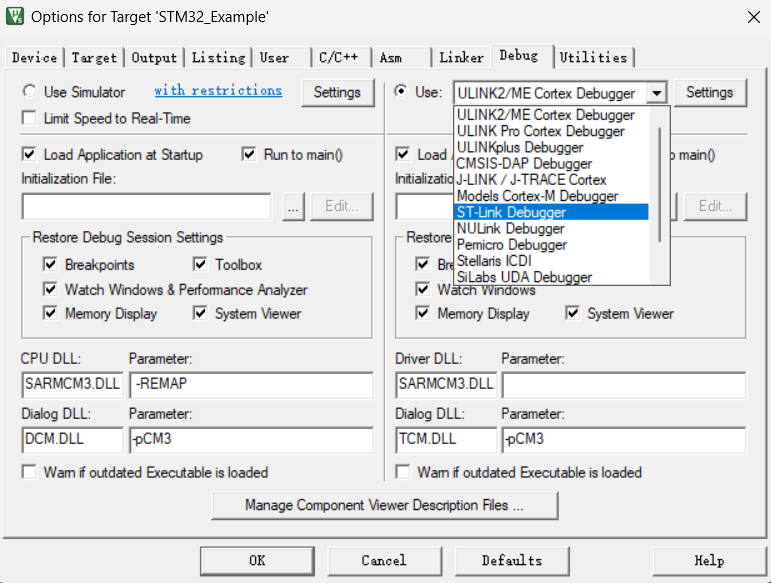Click the Driver DLL field
771x583 pixels.
click(445, 384)
